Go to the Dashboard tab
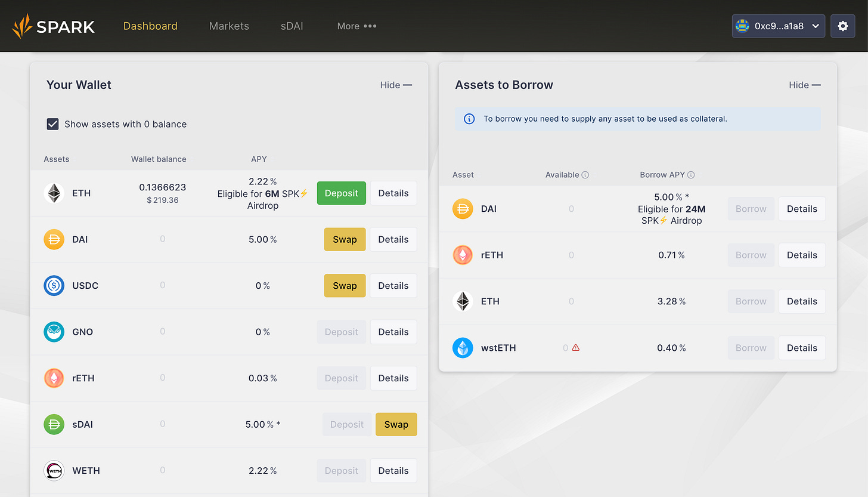This screenshot has width=868, height=497. [150, 26]
